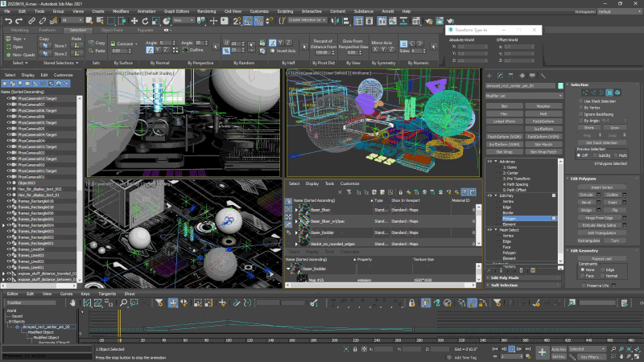Click the scene explorer horizontal scrollbar

(x=39, y=286)
